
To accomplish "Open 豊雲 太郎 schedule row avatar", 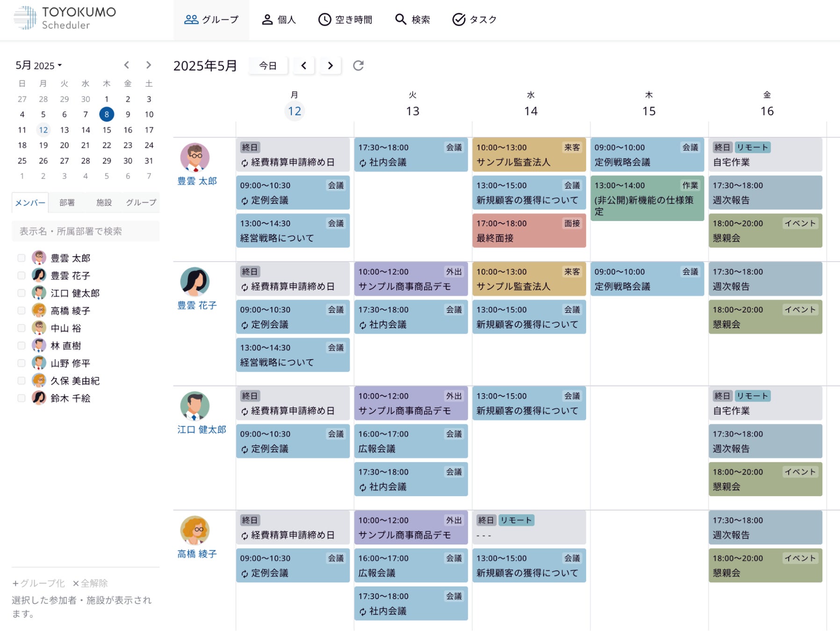I will pyautogui.click(x=195, y=158).
